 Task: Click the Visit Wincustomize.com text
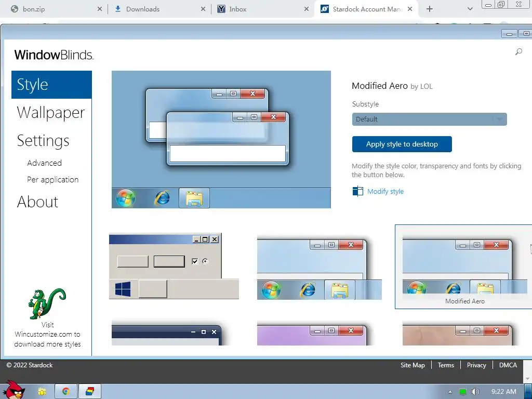(47, 334)
